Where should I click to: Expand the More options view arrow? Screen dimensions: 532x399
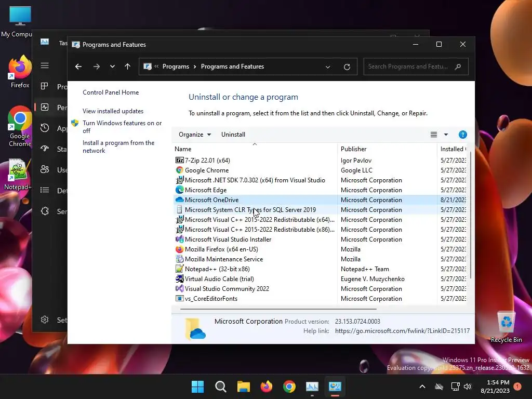pyautogui.click(x=446, y=135)
